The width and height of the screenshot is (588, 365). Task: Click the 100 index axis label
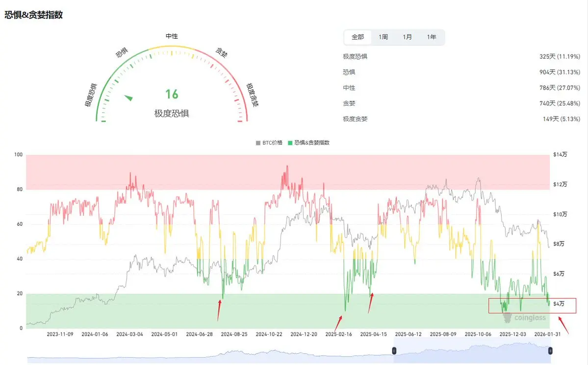(18, 155)
